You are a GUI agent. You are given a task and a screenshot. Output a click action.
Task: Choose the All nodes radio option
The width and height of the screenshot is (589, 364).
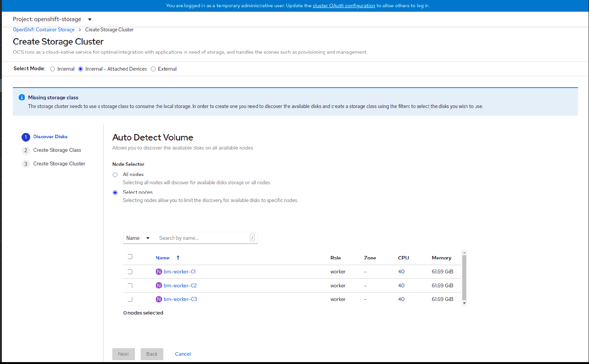point(115,175)
